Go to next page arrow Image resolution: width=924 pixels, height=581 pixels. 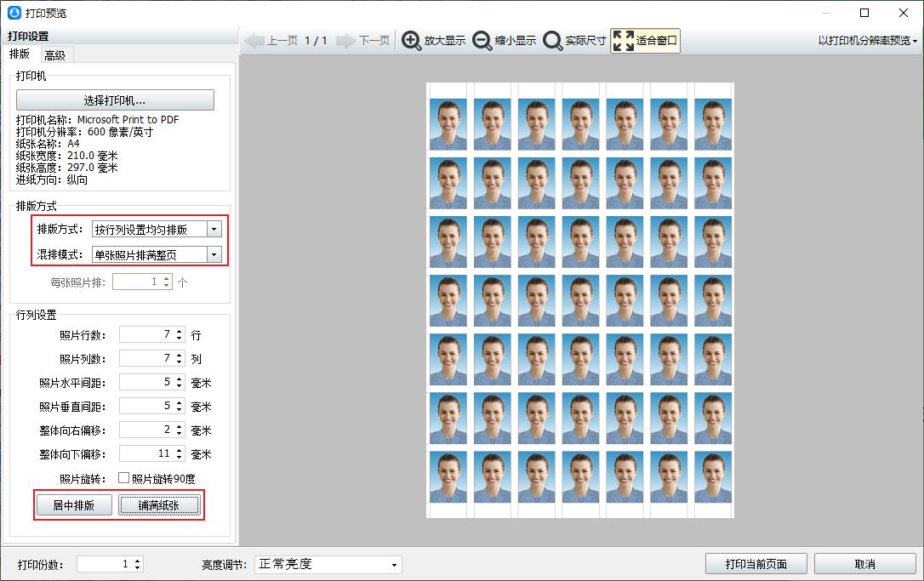pyautogui.click(x=345, y=41)
